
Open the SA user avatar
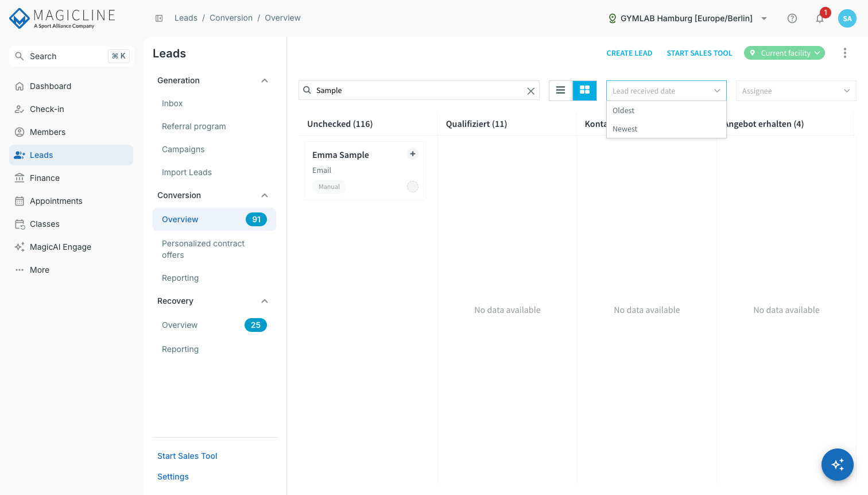click(x=847, y=18)
